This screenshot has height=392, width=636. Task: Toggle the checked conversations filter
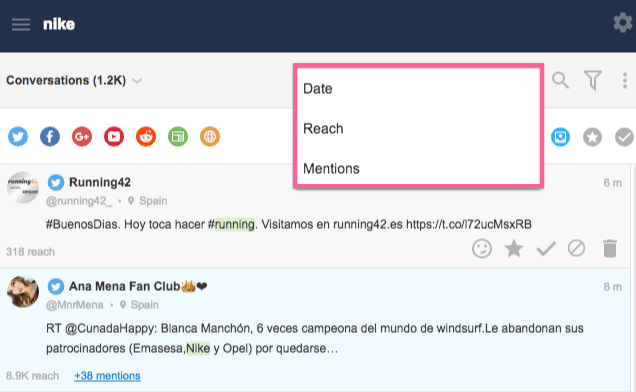pyautogui.click(x=624, y=137)
